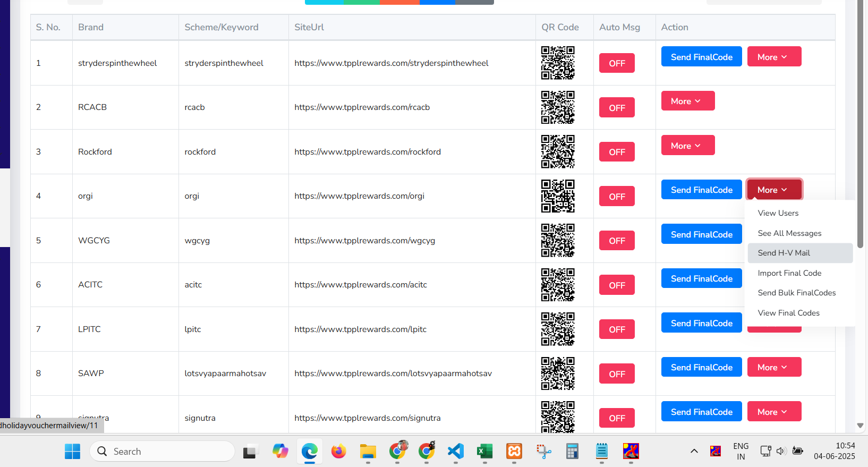Open Visual Studio Code from the taskbar
This screenshot has width=868, height=467.
tap(456, 452)
